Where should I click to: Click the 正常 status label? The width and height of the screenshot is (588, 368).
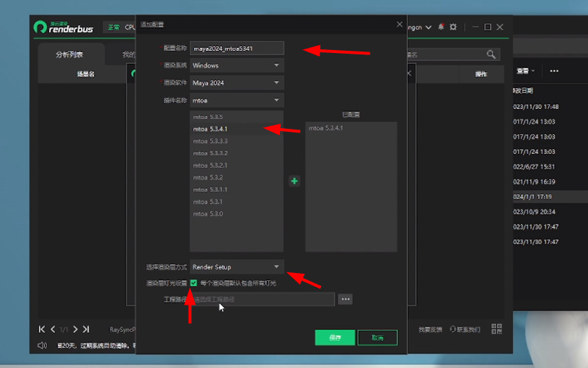[x=114, y=27]
